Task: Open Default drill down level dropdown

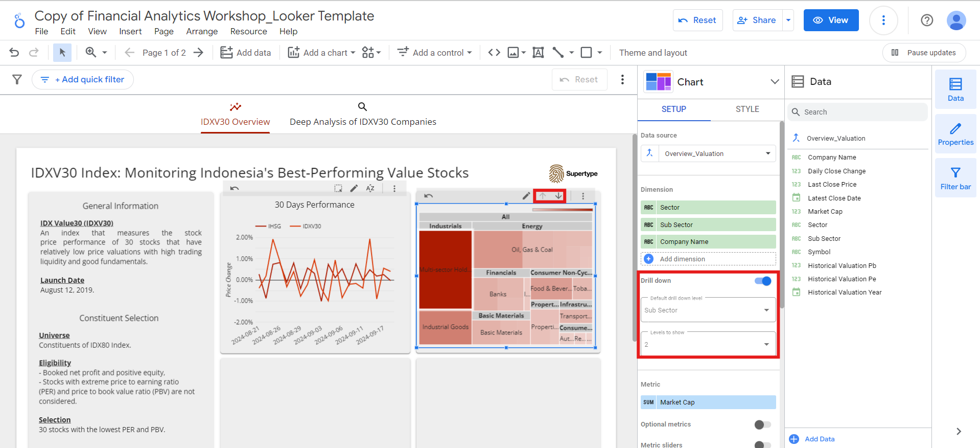Action: click(x=708, y=310)
